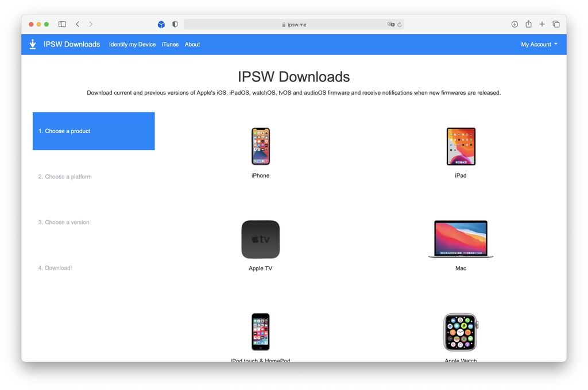588x390 pixels.
Task: Click the Choose a platform step
Action: point(65,177)
